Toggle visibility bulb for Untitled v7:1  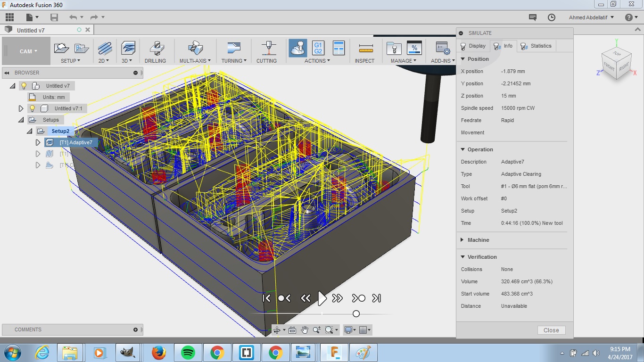pos(33,108)
